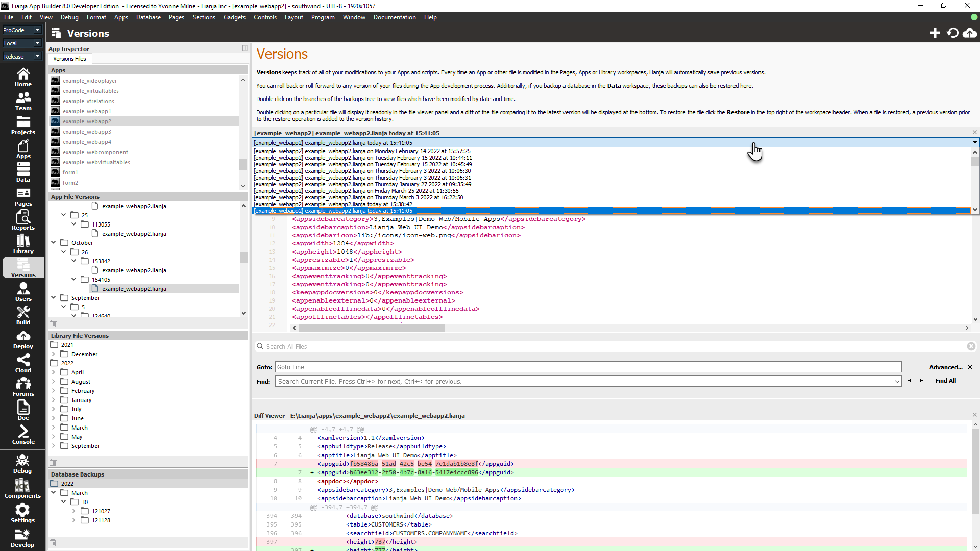The width and height of the screenshot is (980, 551).
Task: Click the cloud upload icon in header
Action: (x=970, y=33)
